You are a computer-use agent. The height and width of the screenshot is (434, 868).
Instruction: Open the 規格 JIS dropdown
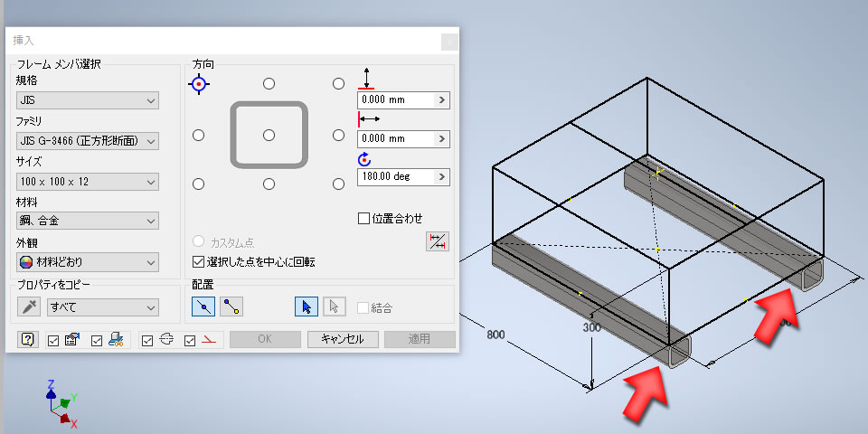tap(88, 100)
